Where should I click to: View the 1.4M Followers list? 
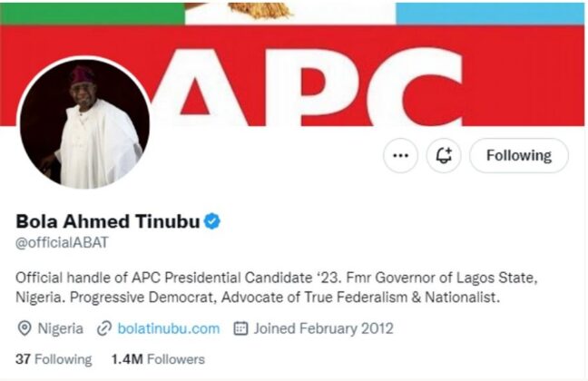tap(158, 359)
